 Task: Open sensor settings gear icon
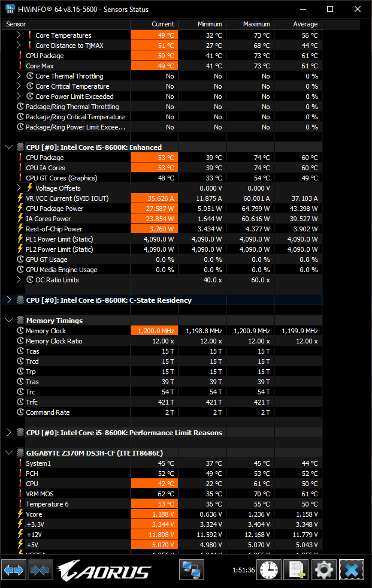click(324, 571)
